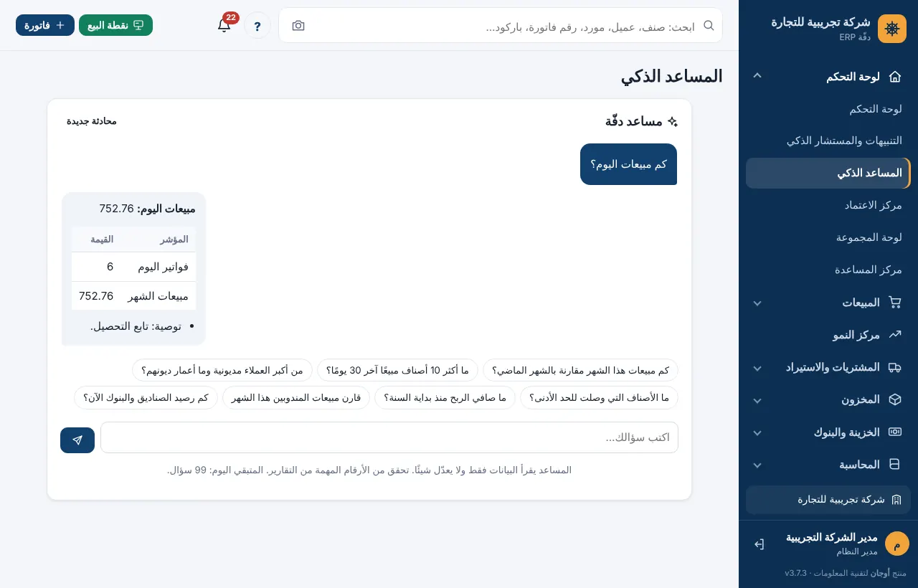Select المساعد الذكي in the sidebar
Screen dimensions: 918x588
(x=828, y=174)
